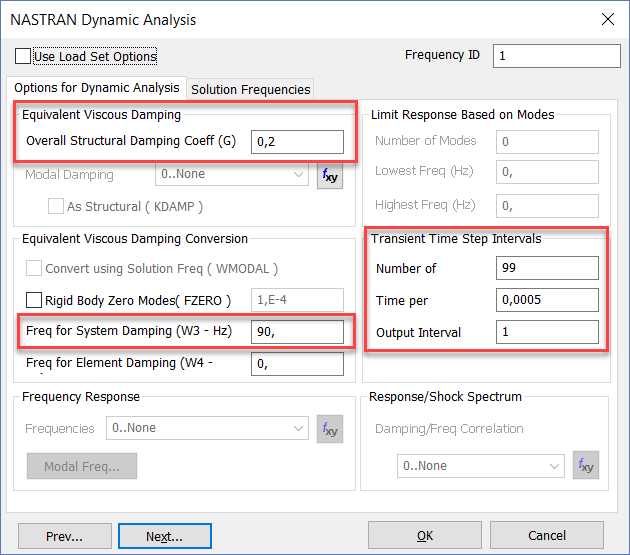Image resolution: width=630 pixels, height=555 pixels.
Task: Click the Lowest Freq (Hz) field
Action: pyautogui.click(x=547, y=172)
